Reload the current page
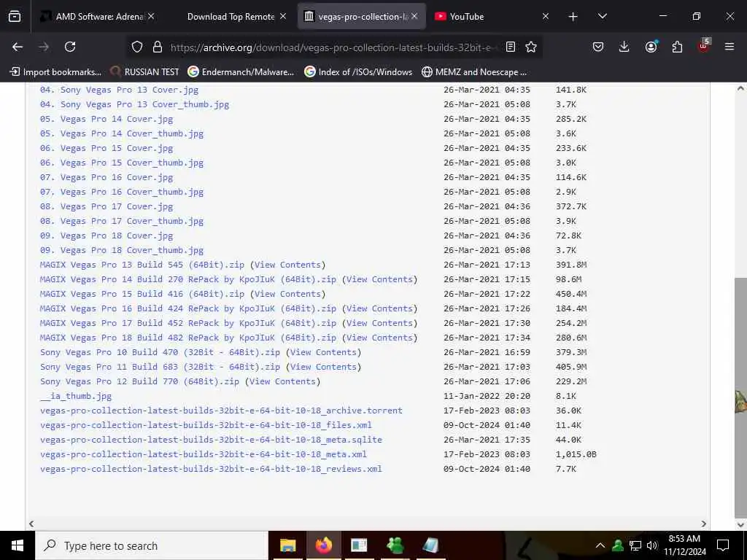Screen dimensions: 747x560 (70, 47)
